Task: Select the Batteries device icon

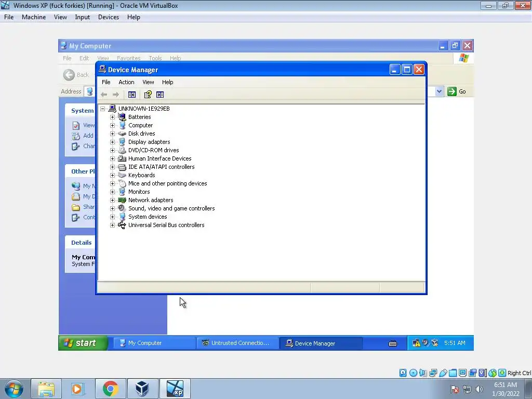Action: [122, 117]
